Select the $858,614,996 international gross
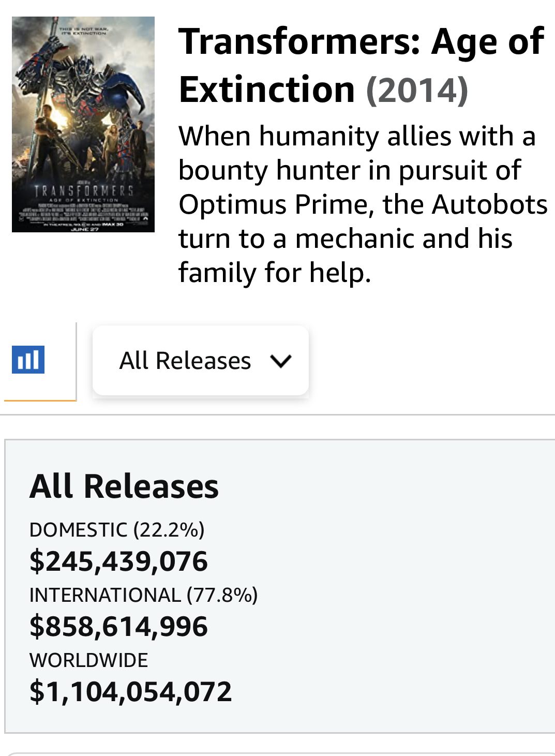This screenshot has height=756, width=555. click(118, 627)
